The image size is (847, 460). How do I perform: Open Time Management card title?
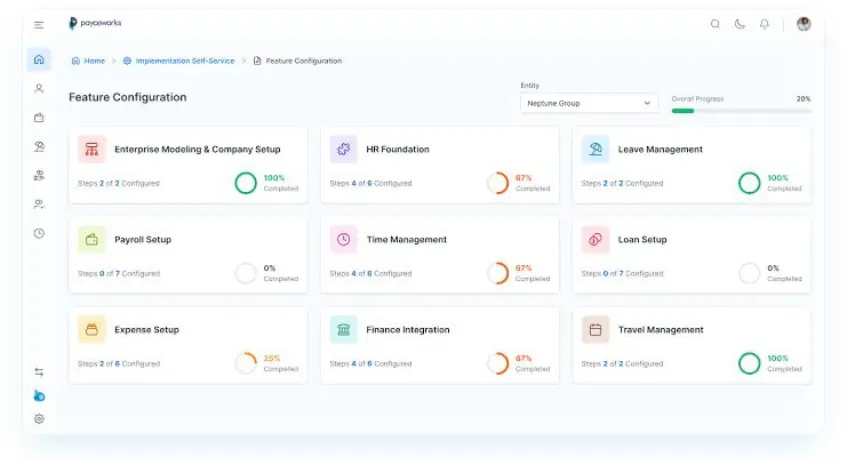click(406, 239)
